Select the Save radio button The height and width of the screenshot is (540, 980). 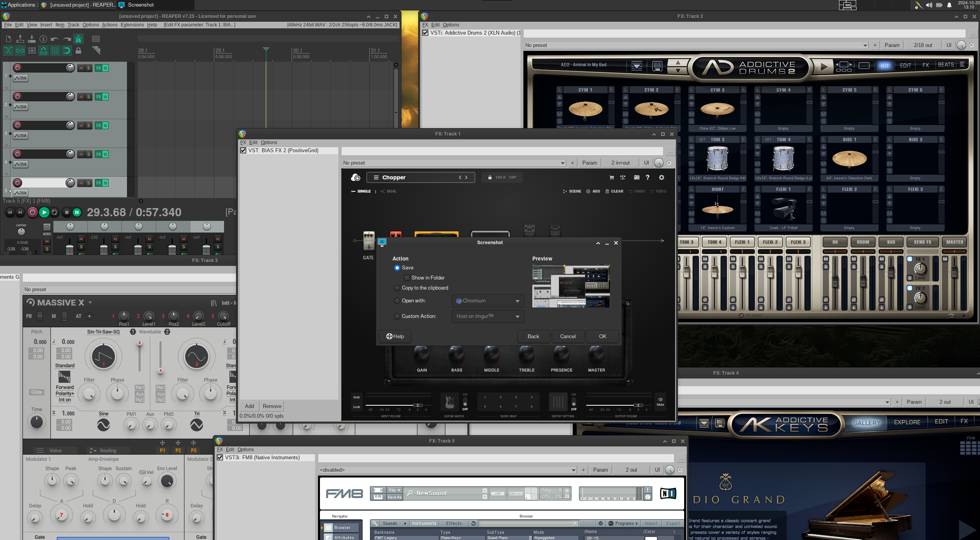point(397,268)
